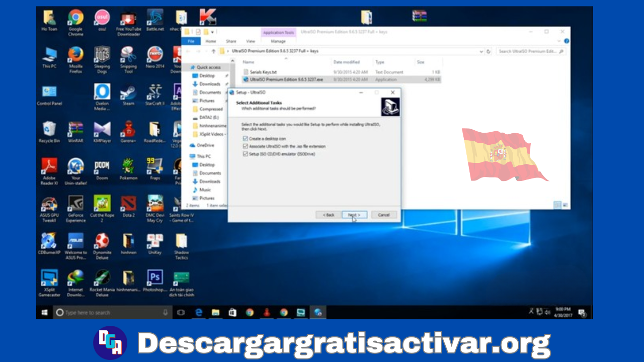Image resolution: width=644 pixels, height=362 pixels.
Task: Go Back in the UltraISO setup wizard
Action: point(329,215)
